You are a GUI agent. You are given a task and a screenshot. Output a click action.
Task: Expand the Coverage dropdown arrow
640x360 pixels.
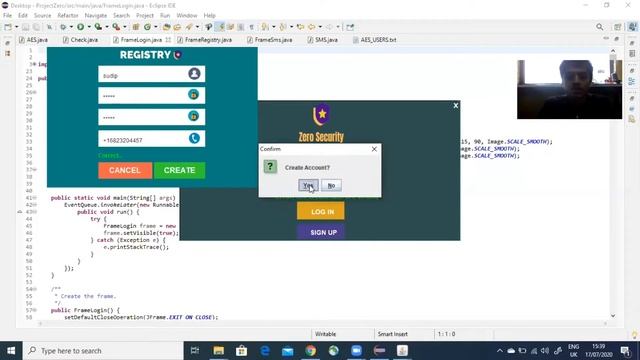pos(107,27)
